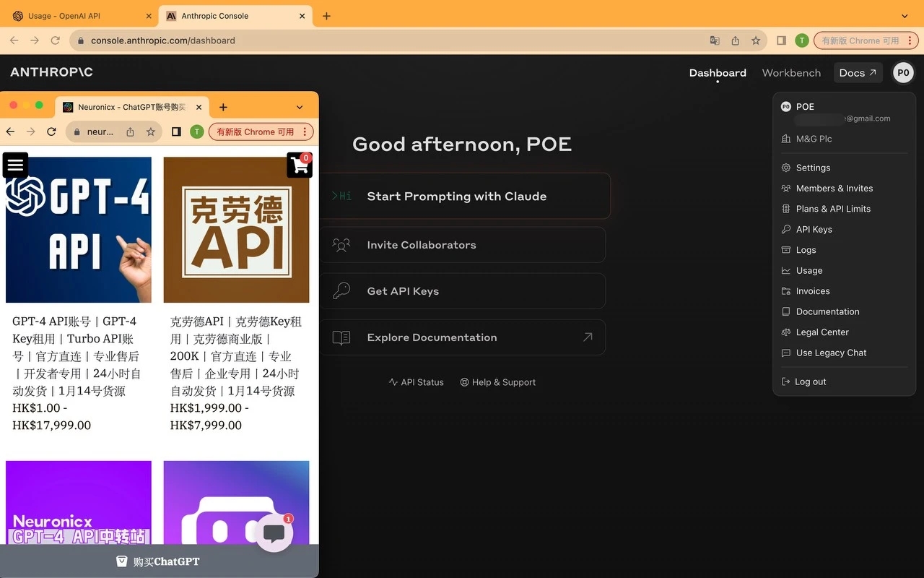The width and height of the screenshot is (924, 578).
Task: Reload the Anthropic Console page
Action: point(55,40)
